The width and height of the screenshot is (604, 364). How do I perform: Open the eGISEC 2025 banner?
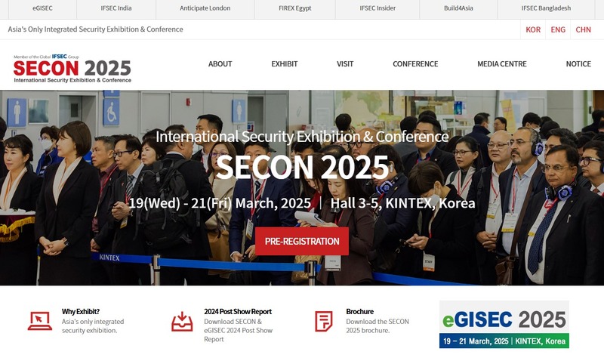click(504, 324)
